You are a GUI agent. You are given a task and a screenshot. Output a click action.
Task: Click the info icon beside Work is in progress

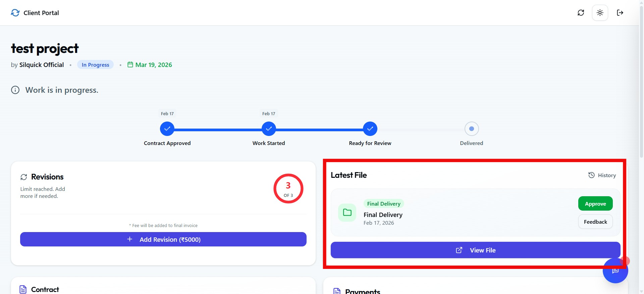tap(15, 90)
